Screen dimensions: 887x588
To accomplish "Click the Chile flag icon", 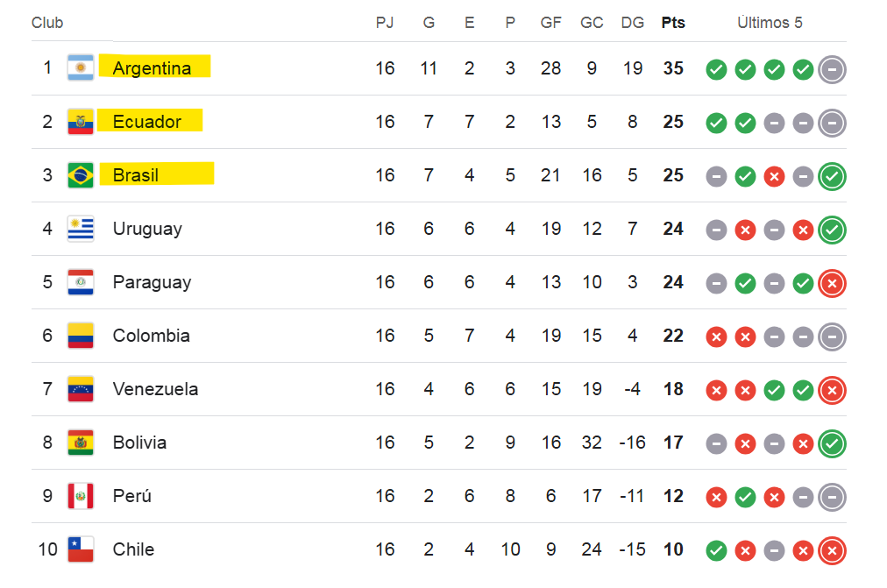I will pyautogui.click(x=81, y=549).
